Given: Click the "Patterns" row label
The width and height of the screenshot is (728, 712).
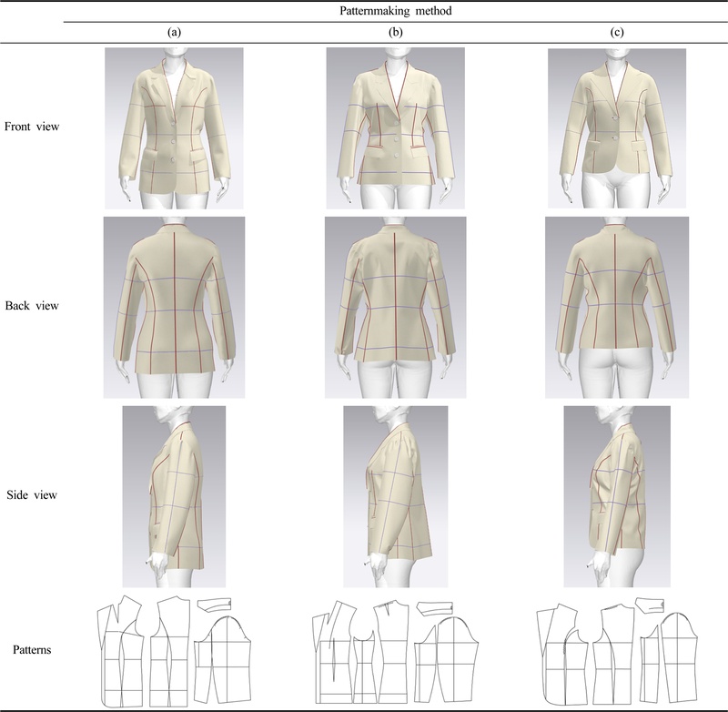Looking at the screenshot, I should point(32,650).
